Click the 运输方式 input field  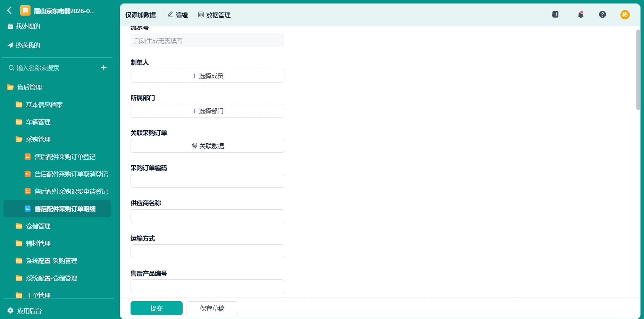point(207,251)
